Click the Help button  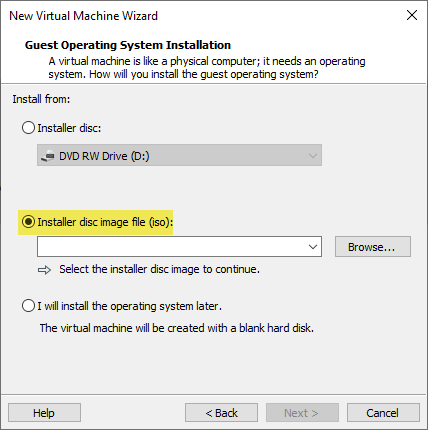[x=44, y=413]
